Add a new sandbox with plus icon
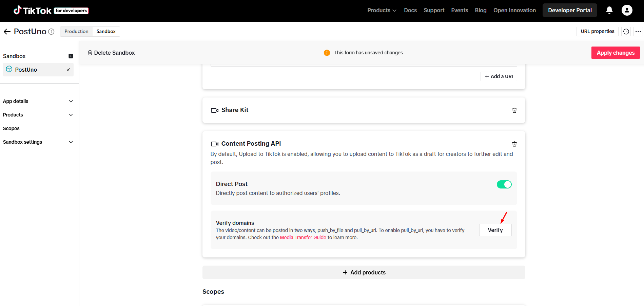The width and height of the screenshot is (644, 306). 71,56
